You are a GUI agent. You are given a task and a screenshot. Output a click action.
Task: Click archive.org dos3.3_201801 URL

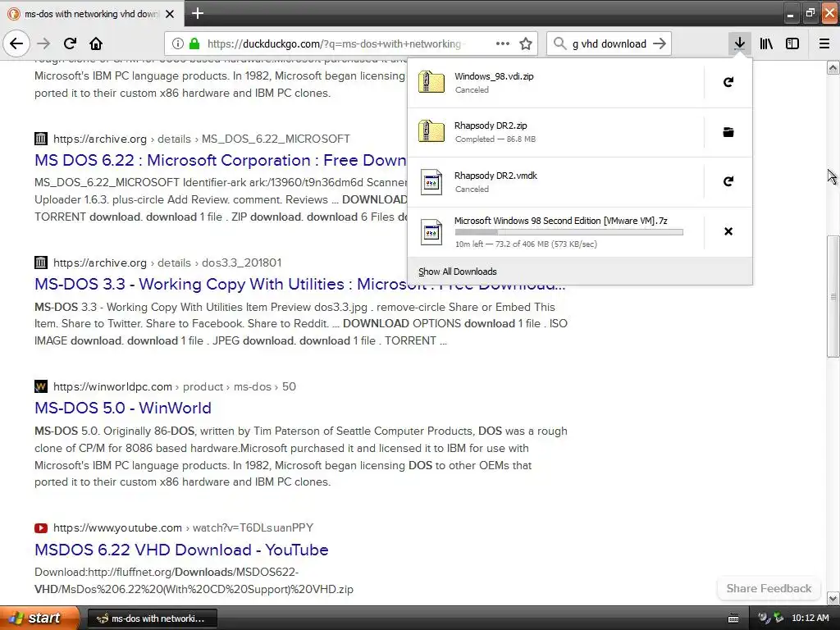pyautogui.click(x=167, y=262)
